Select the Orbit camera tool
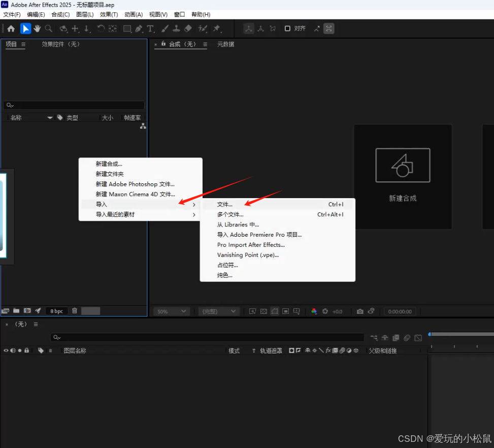494x448 pixels. pos(63,28)
